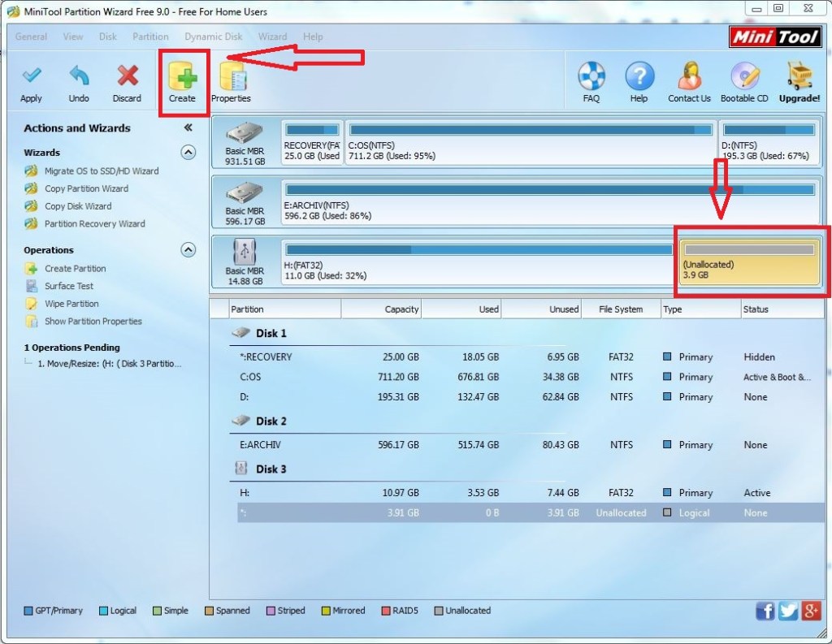Collapse the Wizards section
This screenshot has height=644, width=832.
point(188,152)
